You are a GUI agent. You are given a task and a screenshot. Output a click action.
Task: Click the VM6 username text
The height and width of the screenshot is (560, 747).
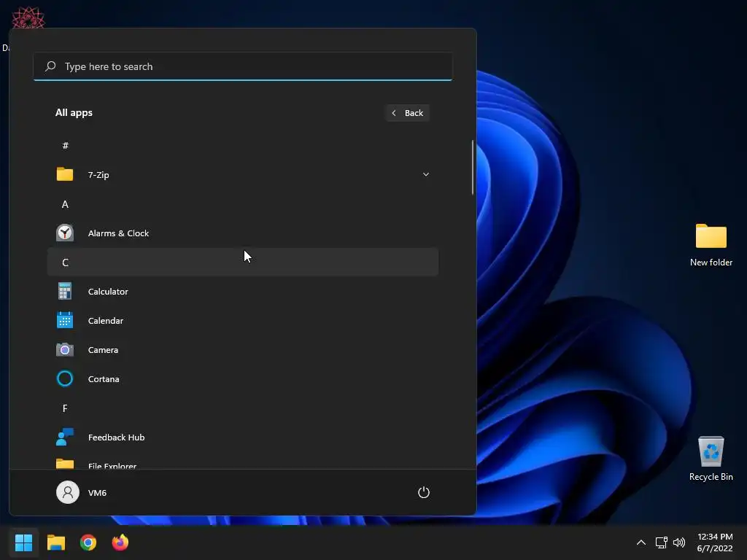(97, 492)
